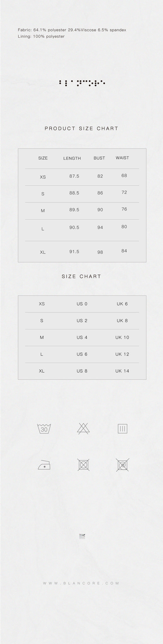This screenshot has width=163, height=644.
Task: Click the do not tumble dry icon
Action: pyautogui.click(x=83, y=465)
